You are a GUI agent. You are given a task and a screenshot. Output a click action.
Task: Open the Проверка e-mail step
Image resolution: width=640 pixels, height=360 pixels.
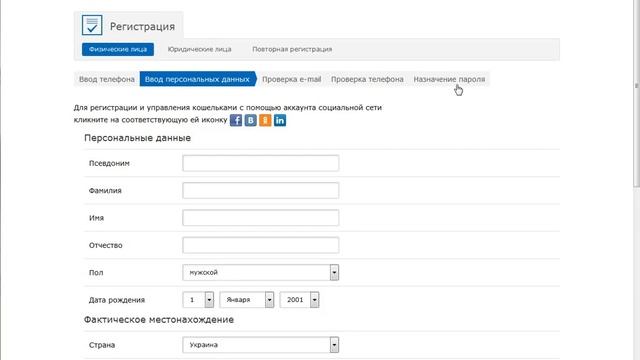[x=291, y=79]
